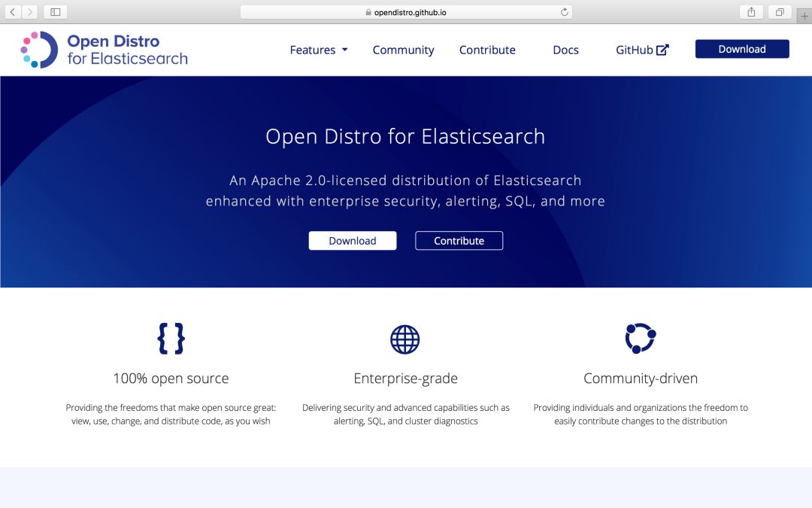The width and height of the screenshot is (812, 508).
Task: Open the Docs nav item
Action: 565,50
